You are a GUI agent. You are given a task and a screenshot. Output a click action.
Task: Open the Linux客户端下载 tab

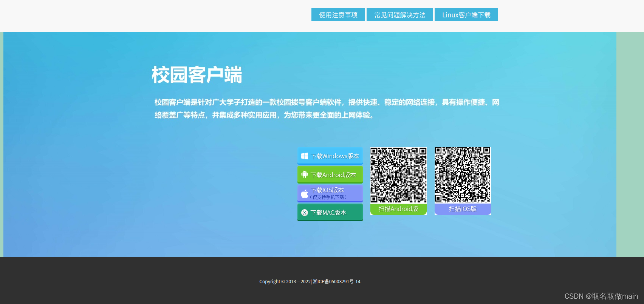click(x=466, y=15)
